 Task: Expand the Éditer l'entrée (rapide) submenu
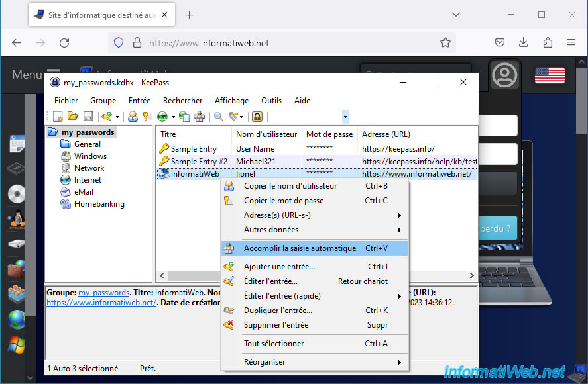(314, 296)
